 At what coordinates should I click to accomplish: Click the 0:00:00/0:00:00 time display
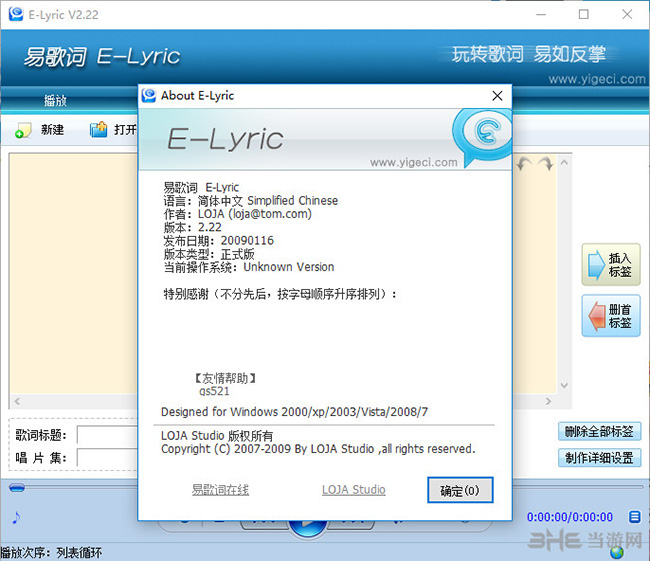[x=570, y=517]
